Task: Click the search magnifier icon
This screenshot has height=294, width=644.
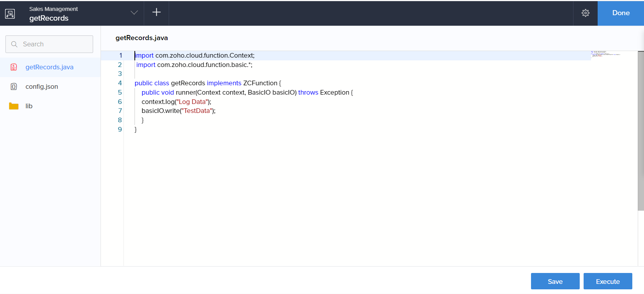Action: [x=14, y=44]
